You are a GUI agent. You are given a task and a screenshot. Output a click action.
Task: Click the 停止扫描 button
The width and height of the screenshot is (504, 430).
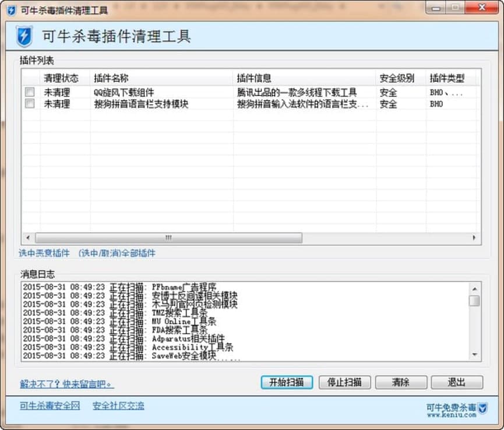(x=344, y=382)
